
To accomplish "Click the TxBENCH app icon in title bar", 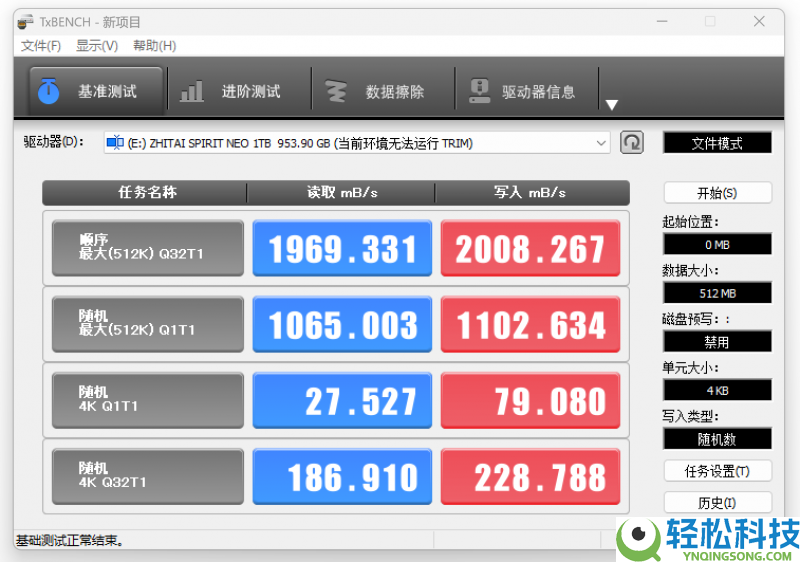I will [x=26, y=22].
